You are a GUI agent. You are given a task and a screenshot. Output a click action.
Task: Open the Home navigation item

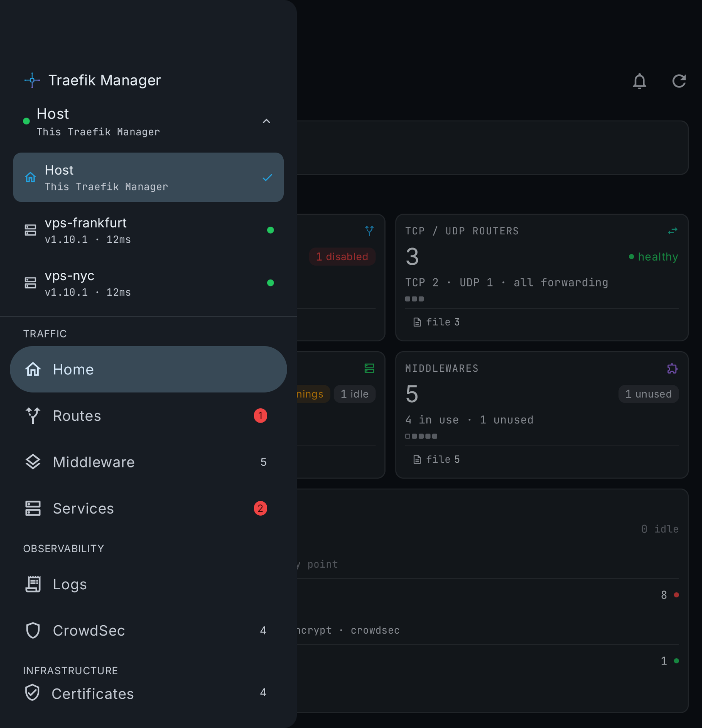(148, 369)
